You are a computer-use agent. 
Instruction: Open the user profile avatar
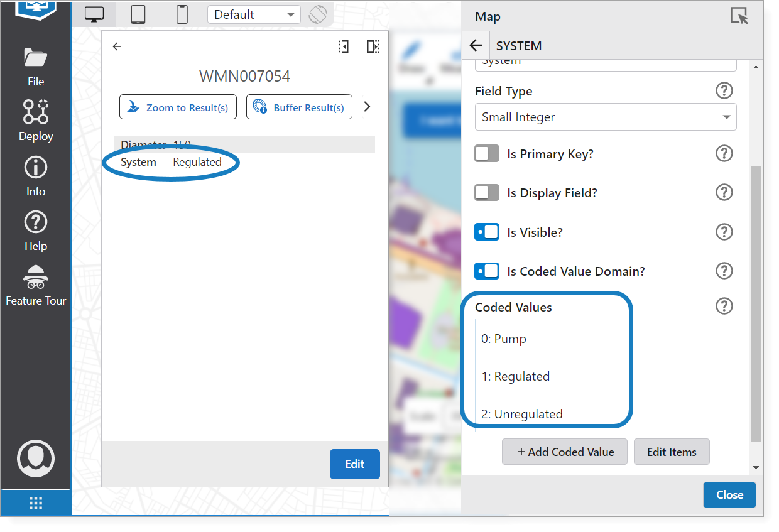pyautogui.click(x=36, y=459)
